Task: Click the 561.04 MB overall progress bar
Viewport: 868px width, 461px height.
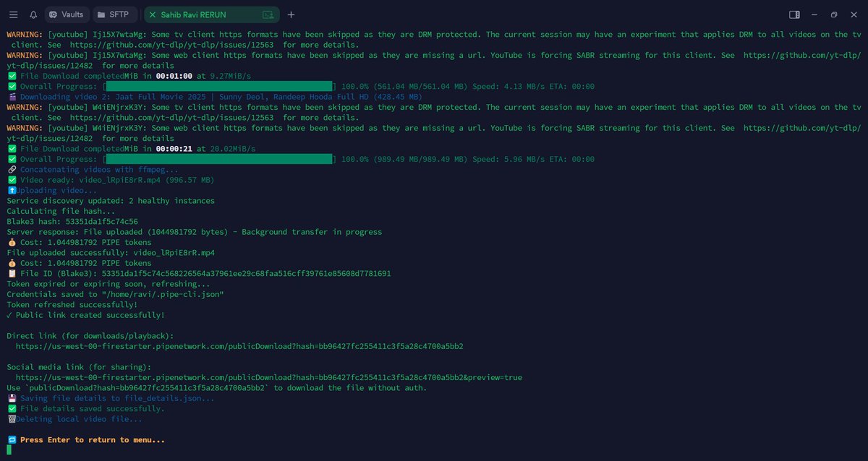Action: coord(221,86)
